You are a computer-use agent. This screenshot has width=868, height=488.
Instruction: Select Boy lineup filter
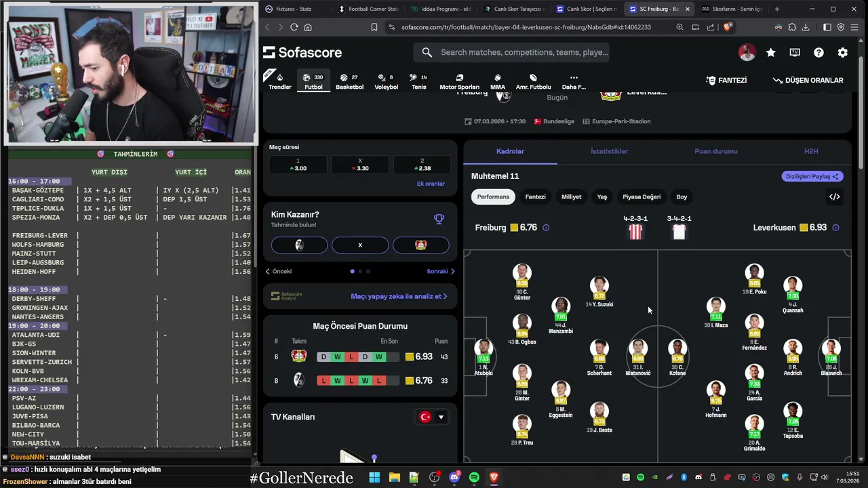click(x=682, y=197)
